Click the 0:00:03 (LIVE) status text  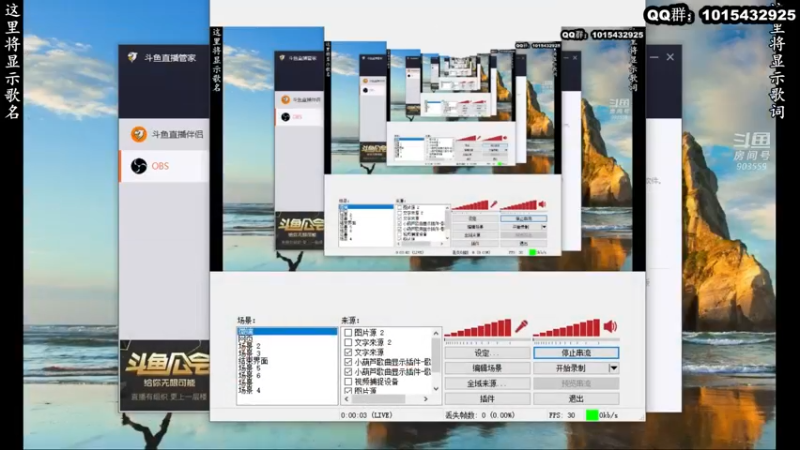[x=367, y=415]
